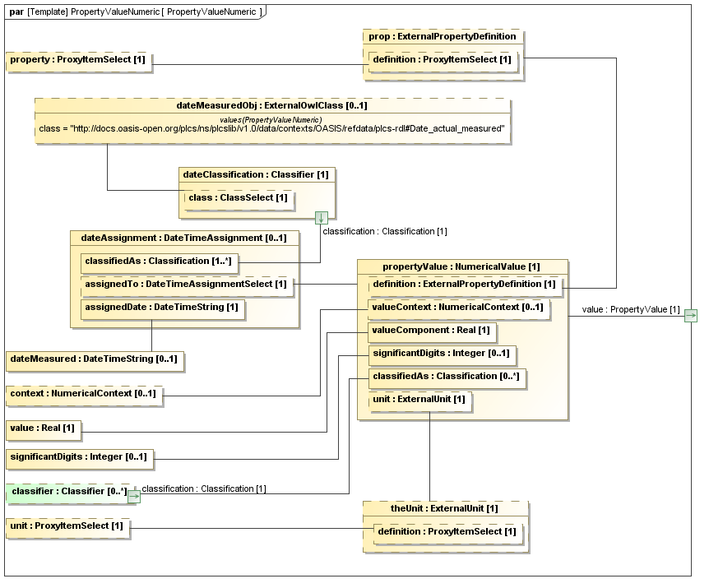Select the property : ProxyItemSelect block
Image resolution: width=709 pixels, height=588 pixels.
point(78,61)
